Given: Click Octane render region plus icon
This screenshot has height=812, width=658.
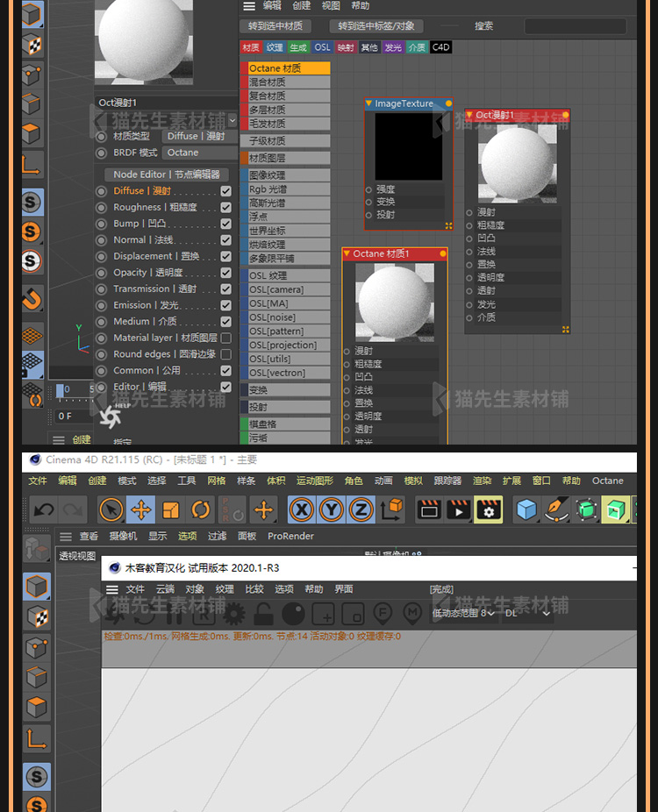Looking at the screenshot, I should 324,614.
